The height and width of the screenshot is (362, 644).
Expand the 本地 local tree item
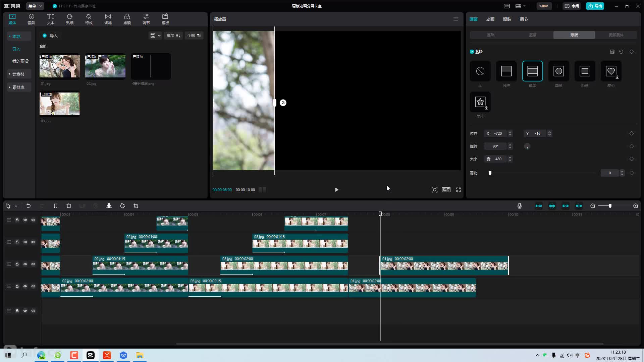pyautogui.click(x=19, y=36)
